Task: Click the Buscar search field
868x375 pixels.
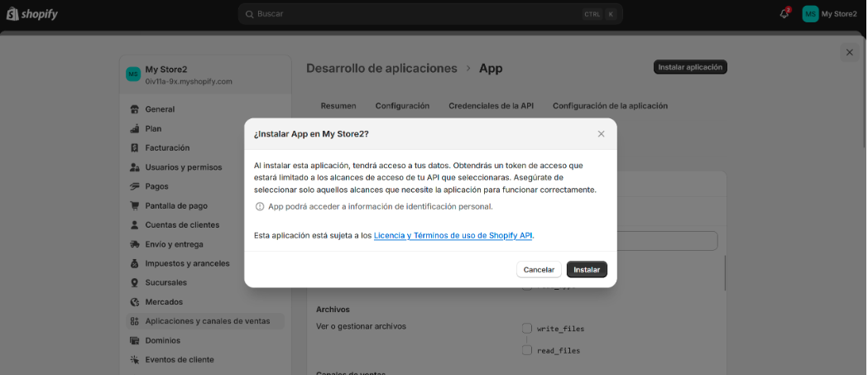Action: [414, 14]
